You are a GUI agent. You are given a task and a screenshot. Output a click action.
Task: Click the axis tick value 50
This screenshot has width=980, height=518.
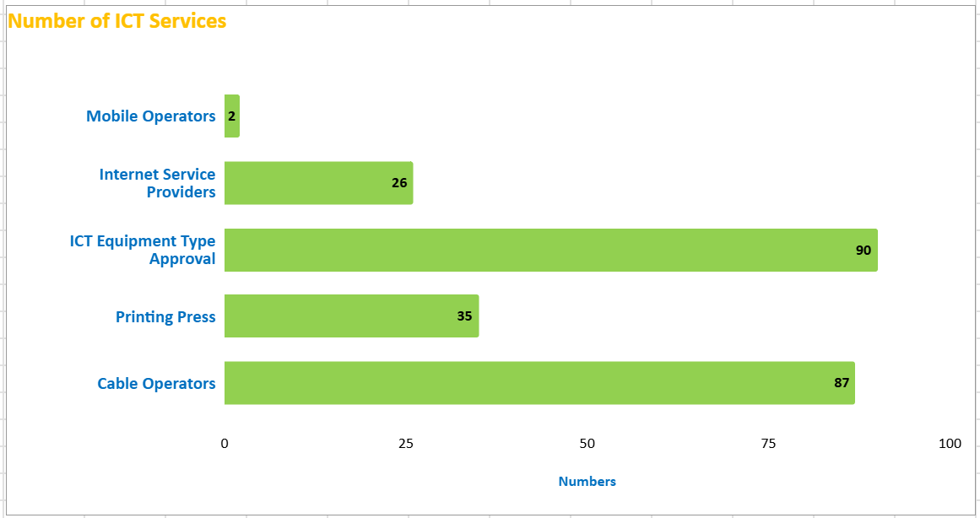click(587, 444)
